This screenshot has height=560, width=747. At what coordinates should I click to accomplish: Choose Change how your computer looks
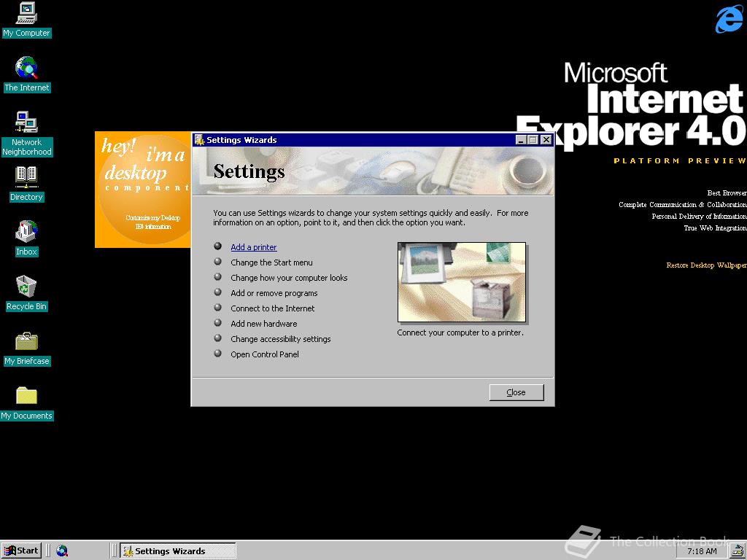click(289, 278)
